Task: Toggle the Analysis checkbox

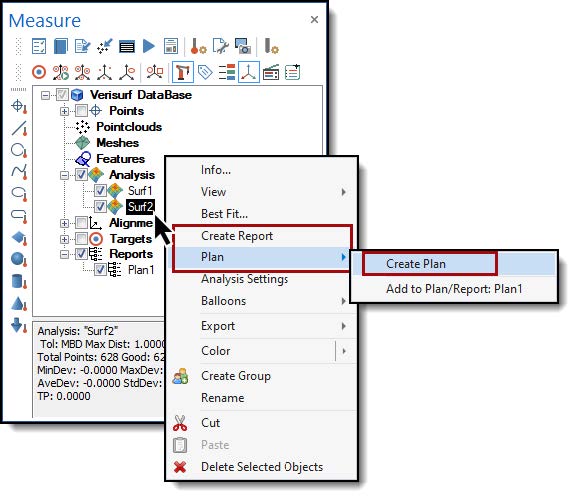Action: 81,175
